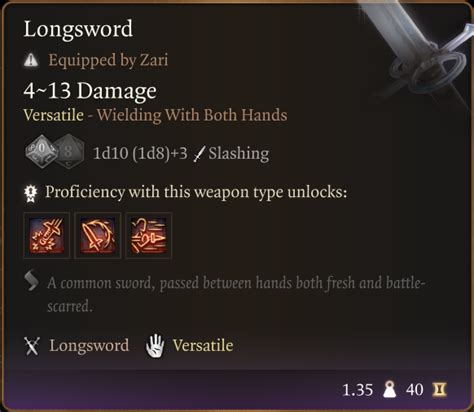
Task: Click the slashing damage type icon
Action: click(x=199, y=155)
